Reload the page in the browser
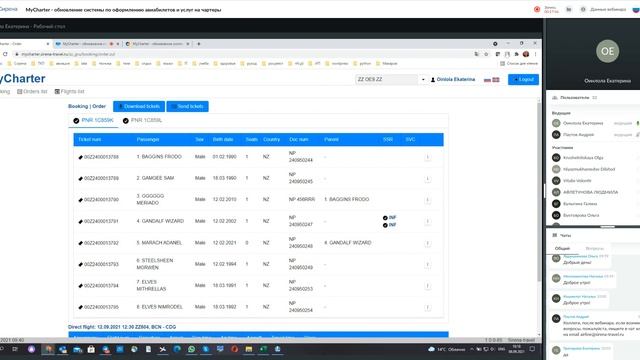Viewport: 640px width, 360px height. [5, 54]
